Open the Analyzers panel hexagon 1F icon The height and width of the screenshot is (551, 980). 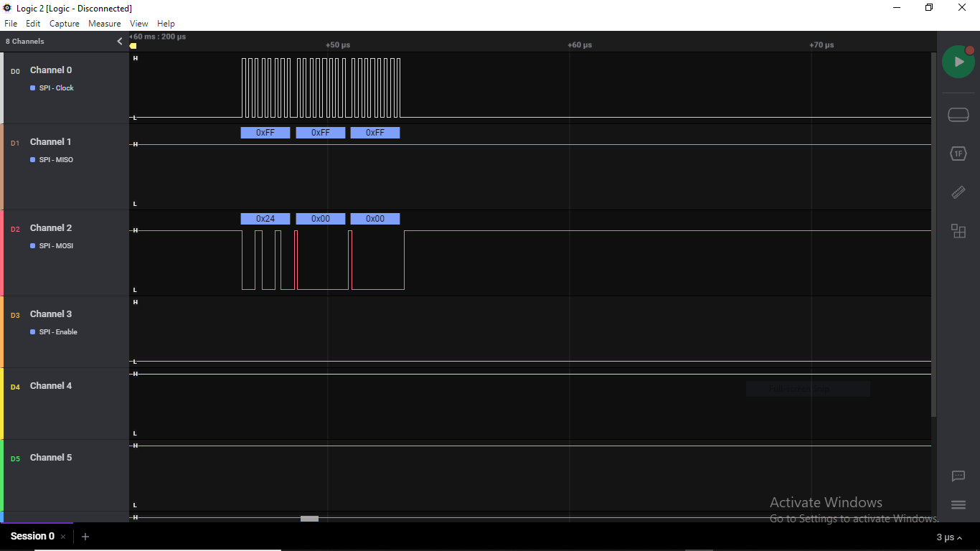pyautogui.click(x=958, y=154)
